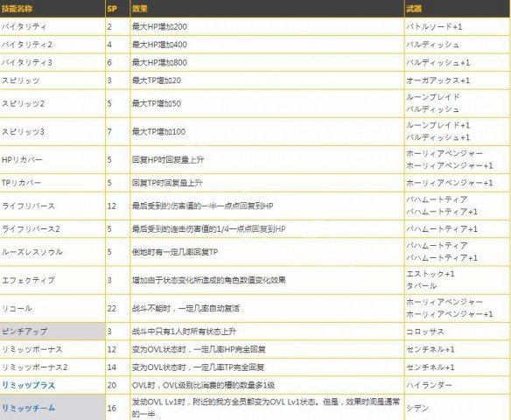Select the リコール skill name cell
Viewport: 511px width, 420px height.
tap(52, 308)
